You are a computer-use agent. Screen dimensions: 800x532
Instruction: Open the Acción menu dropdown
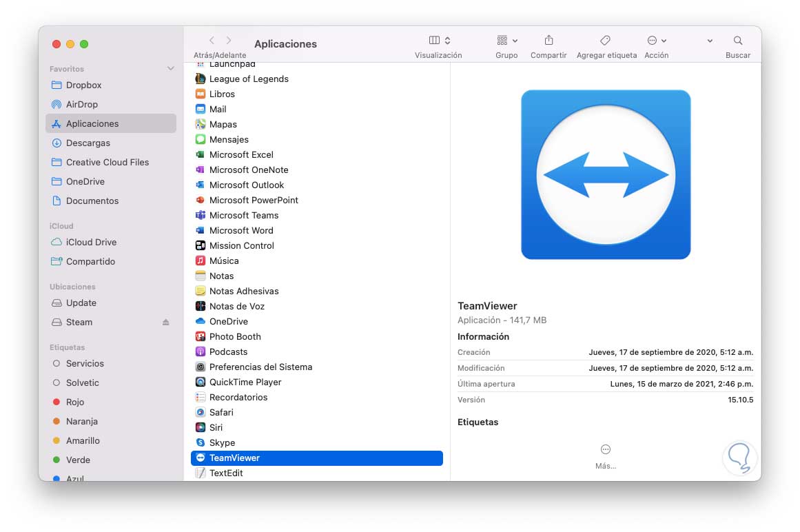tap(657, 40)
